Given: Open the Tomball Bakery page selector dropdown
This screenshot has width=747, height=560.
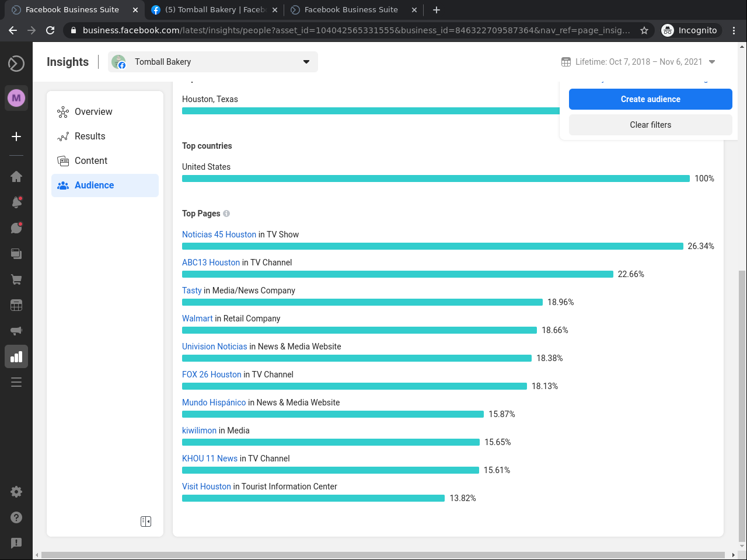Looking at the screenshot, I should click(x=213, y=62).
